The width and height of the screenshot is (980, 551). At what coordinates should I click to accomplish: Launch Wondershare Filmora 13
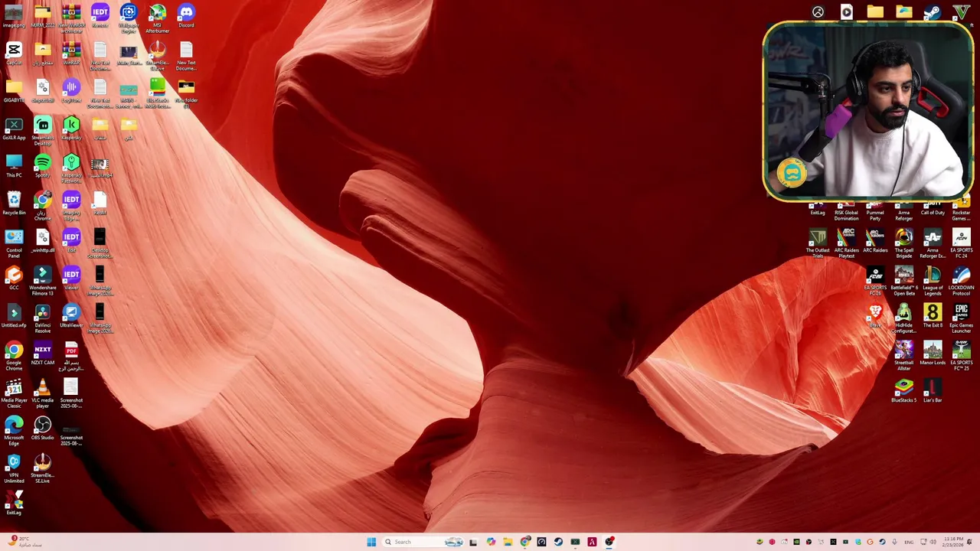pos(43,281)
